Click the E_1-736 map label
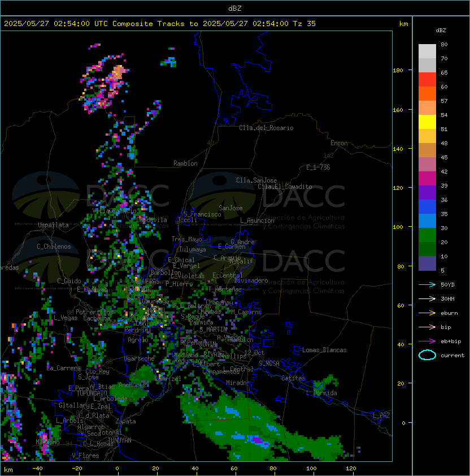This screenshot has width=470, height=476. click(x=318, y=167)
